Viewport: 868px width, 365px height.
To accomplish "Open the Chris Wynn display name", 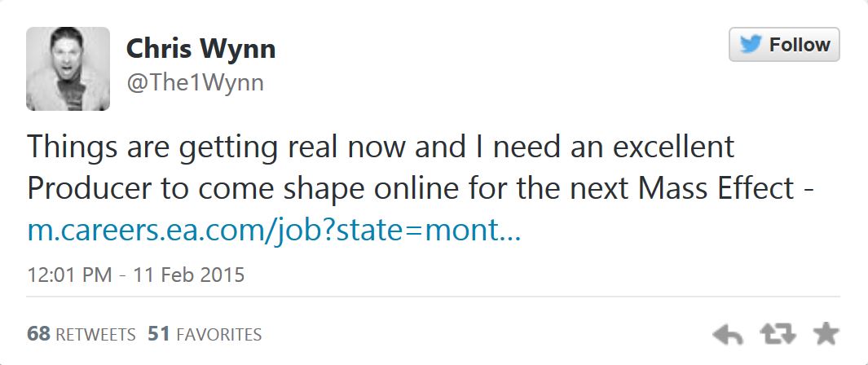I will [200, 49].
